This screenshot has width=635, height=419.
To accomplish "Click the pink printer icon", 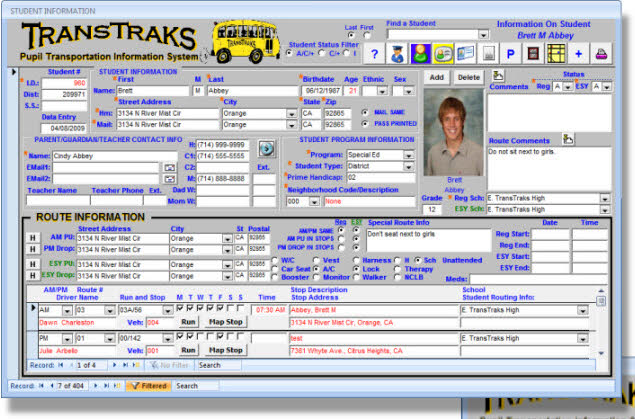I will point(603,53).
